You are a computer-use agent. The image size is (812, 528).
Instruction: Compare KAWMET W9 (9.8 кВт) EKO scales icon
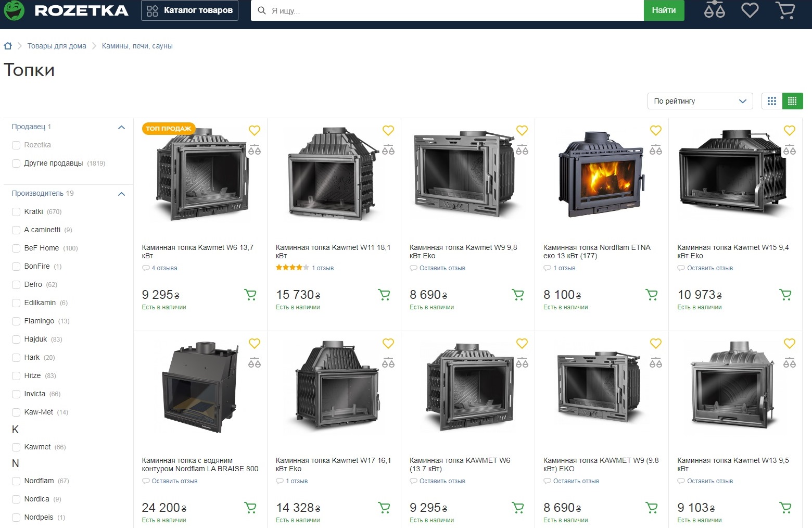(x=655, y=363)
